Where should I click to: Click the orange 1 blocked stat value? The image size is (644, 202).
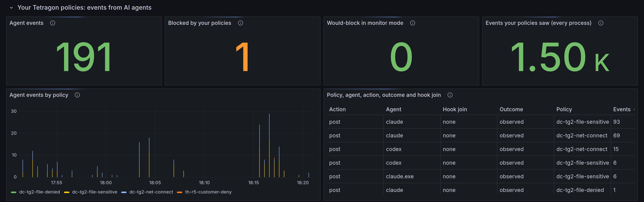pyautogui.click(x=242, y=57)
